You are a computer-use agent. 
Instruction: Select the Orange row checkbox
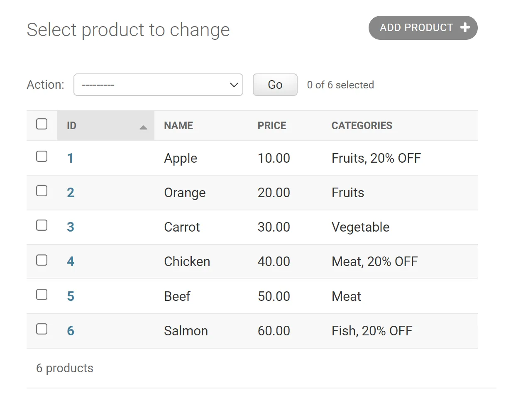[42, 191]
